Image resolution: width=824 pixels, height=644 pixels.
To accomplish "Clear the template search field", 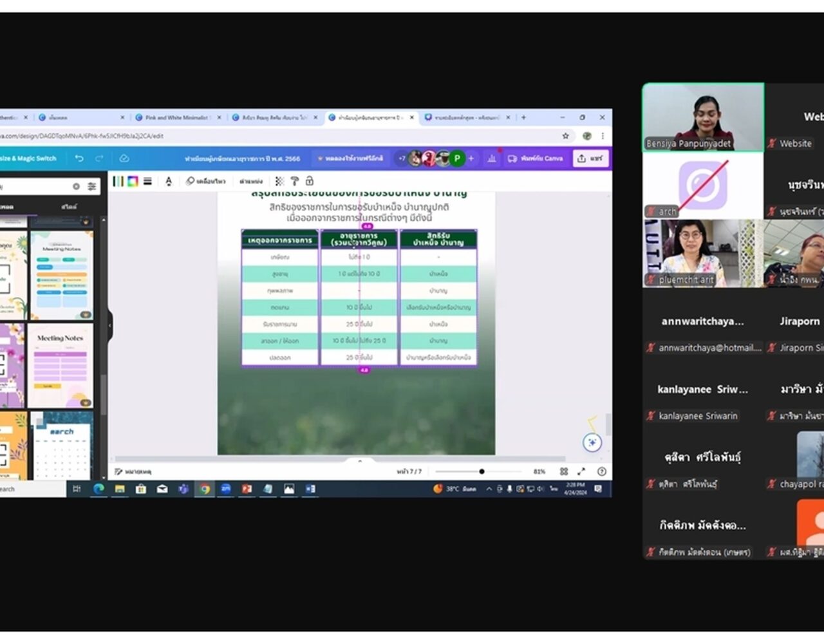I will [x=76, y=186].
